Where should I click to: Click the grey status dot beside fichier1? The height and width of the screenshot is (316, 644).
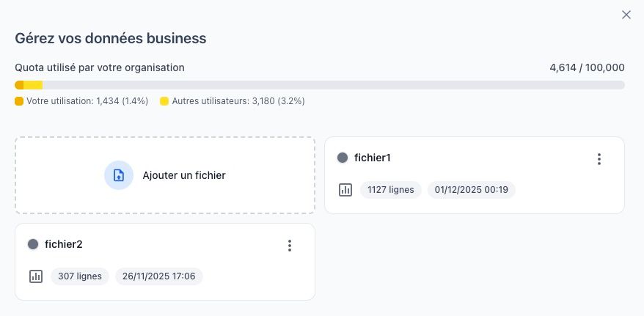[343, 158]
